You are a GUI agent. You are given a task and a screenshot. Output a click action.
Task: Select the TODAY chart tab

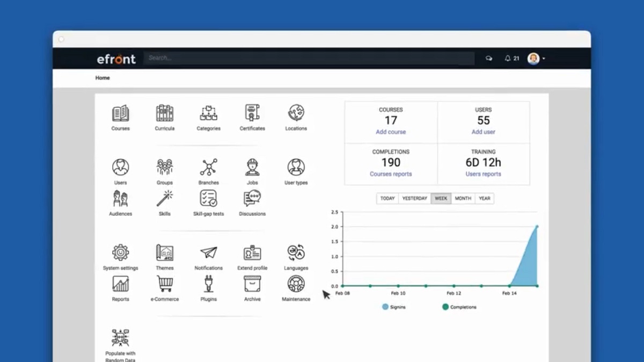[387, 198]
